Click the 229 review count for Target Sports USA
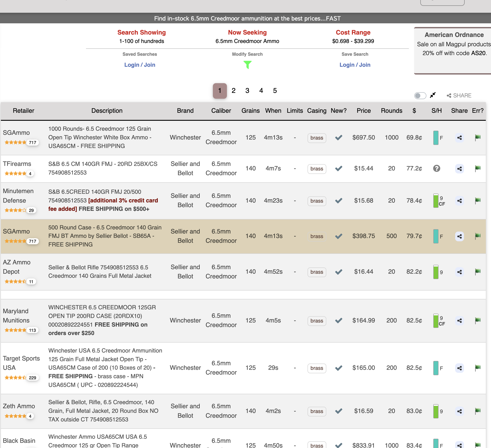 tap(32, 378)
